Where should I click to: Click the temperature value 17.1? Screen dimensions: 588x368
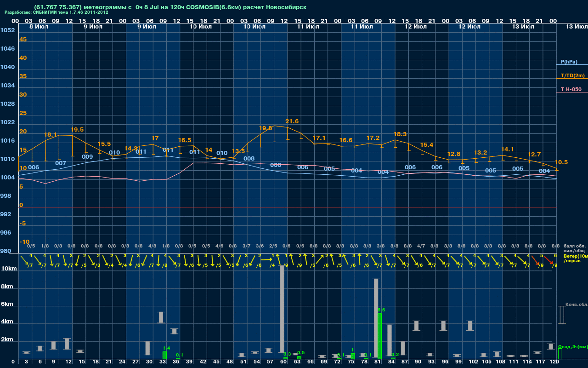pyautogui.click(x=319, y=138)
